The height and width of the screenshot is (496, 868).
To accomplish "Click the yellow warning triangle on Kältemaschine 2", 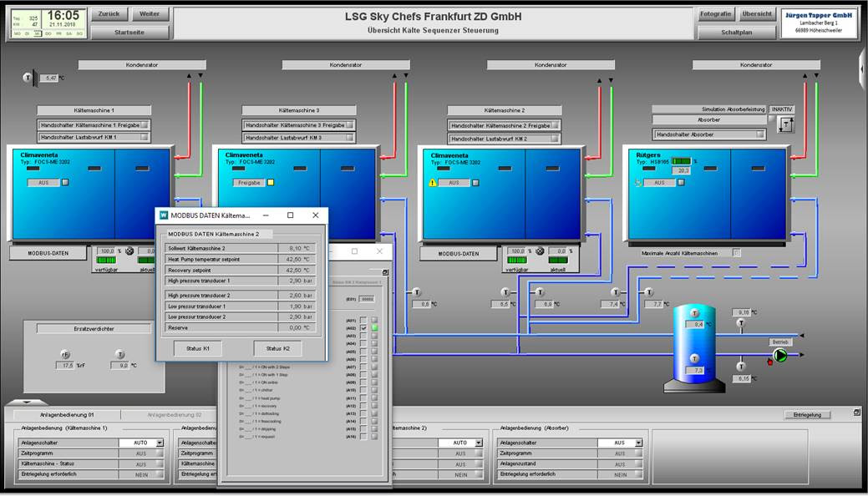I will [x=434, y=182].
